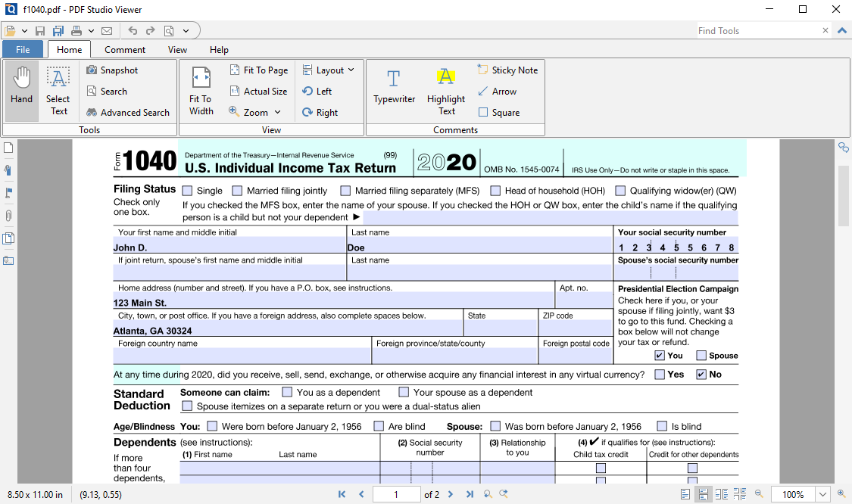Select the Highlight Text tool

tap(446, 90)
